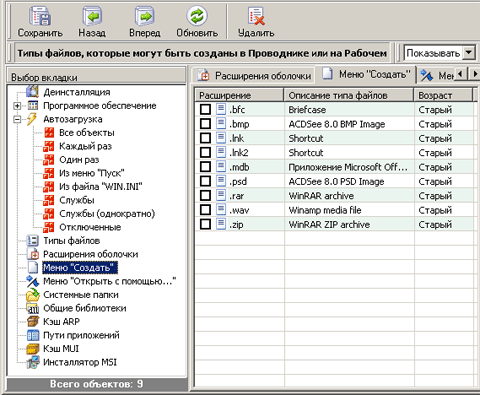This screenshot has width=480, height=395.
Task: Select the Системные папки tree label
Action: tap(81, 295)
